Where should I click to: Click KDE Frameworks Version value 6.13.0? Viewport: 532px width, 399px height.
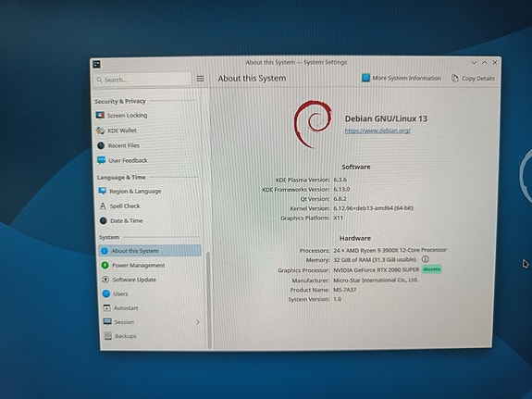[341, 189]
